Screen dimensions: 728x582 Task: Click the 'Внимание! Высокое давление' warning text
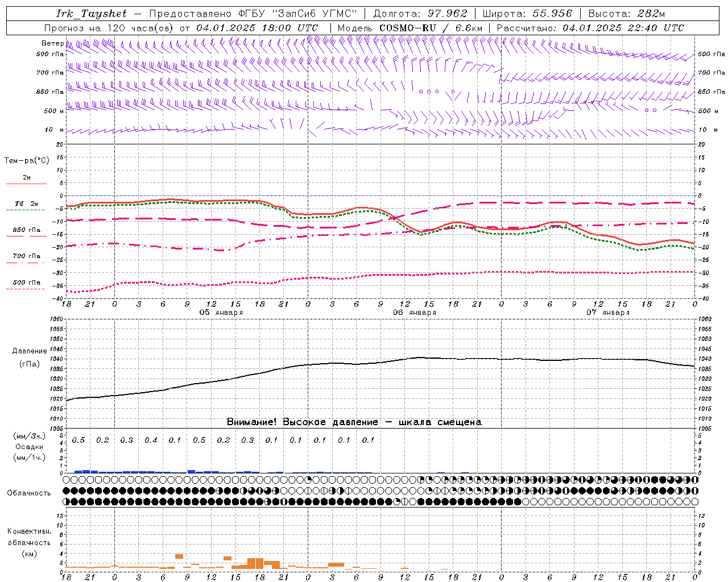coord(302,422)
